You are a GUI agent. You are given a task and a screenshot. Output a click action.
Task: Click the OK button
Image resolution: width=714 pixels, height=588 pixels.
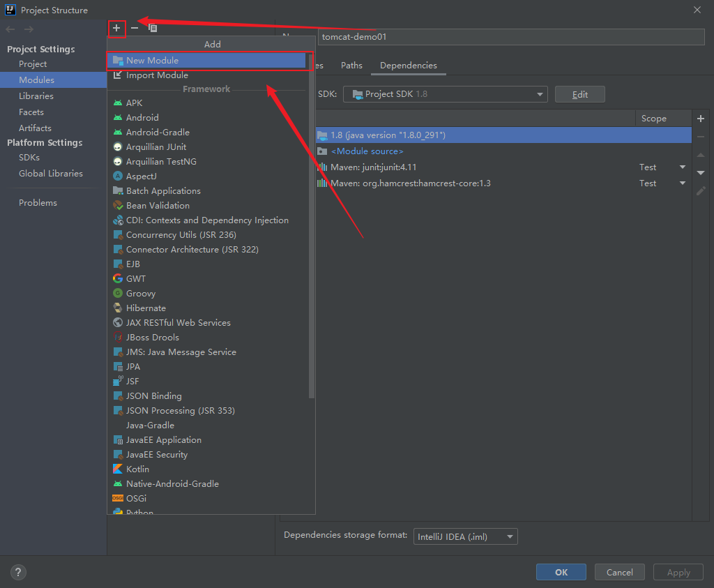[561, 572]
